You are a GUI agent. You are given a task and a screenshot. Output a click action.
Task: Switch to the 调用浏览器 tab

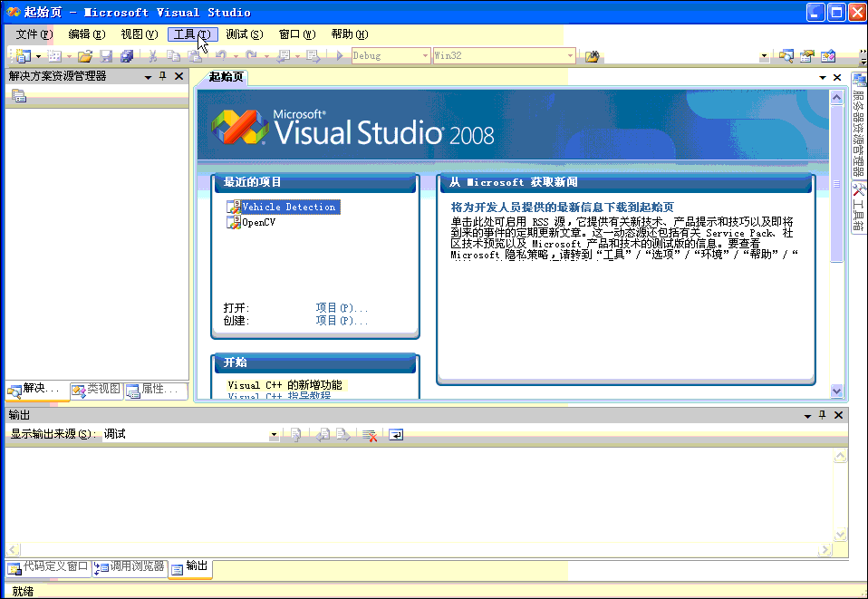point(130,567)
